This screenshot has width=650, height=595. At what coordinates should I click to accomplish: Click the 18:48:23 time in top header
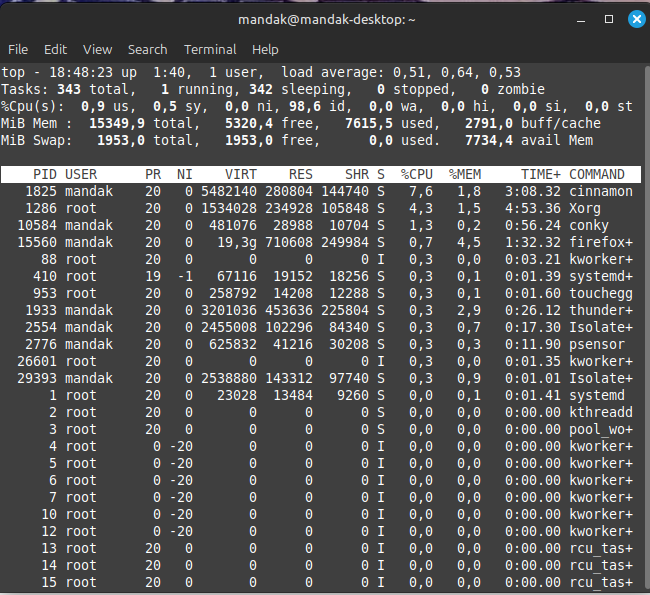coord(81,73)
